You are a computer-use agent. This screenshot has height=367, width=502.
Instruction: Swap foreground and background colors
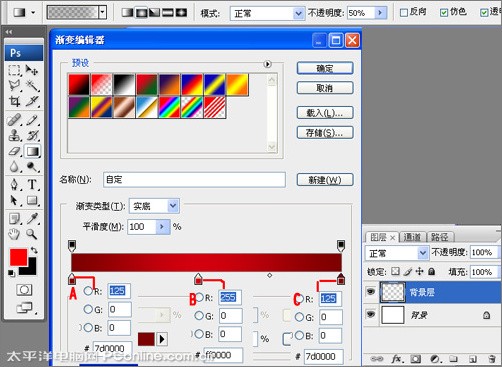pyautogui.click(x=34, y=250)
